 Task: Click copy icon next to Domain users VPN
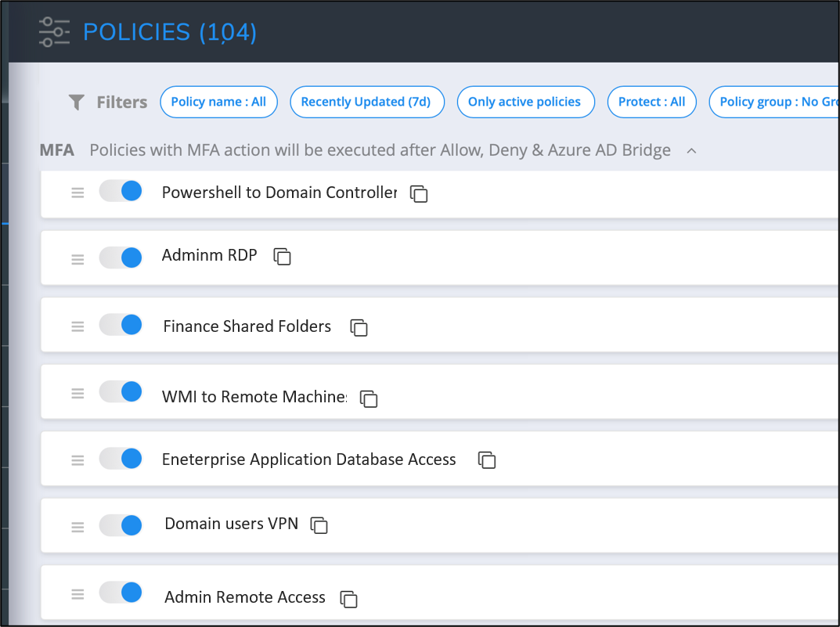(319, 525)
